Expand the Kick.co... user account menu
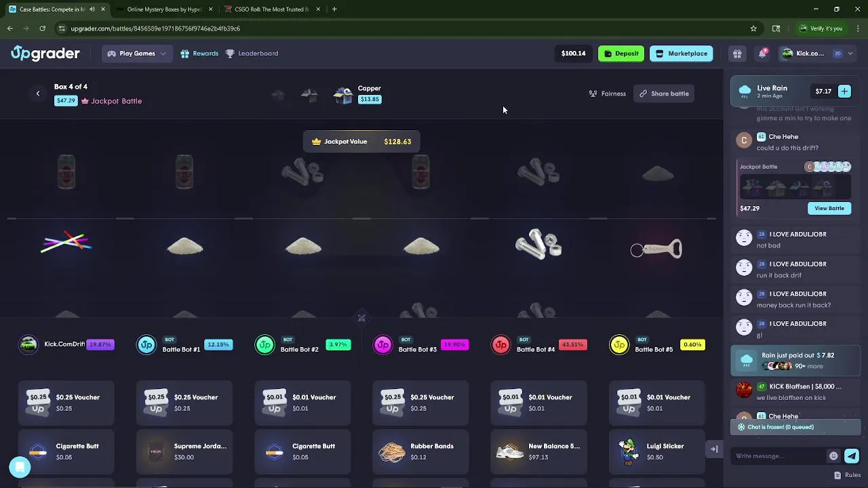868x488 pixels. [817, 54]
